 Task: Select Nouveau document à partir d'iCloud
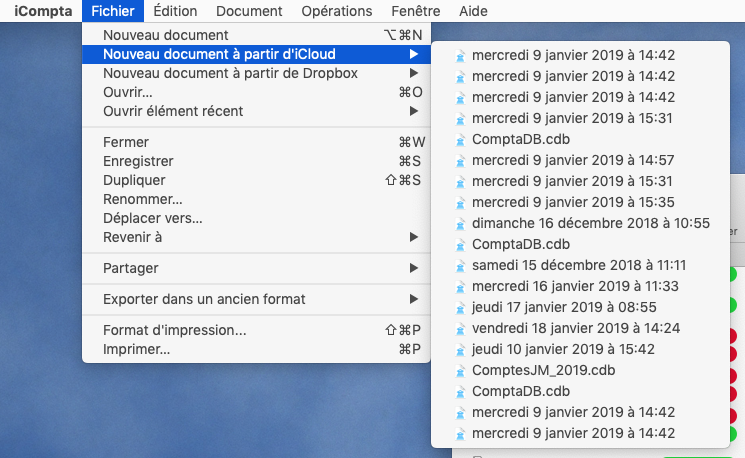256,54
